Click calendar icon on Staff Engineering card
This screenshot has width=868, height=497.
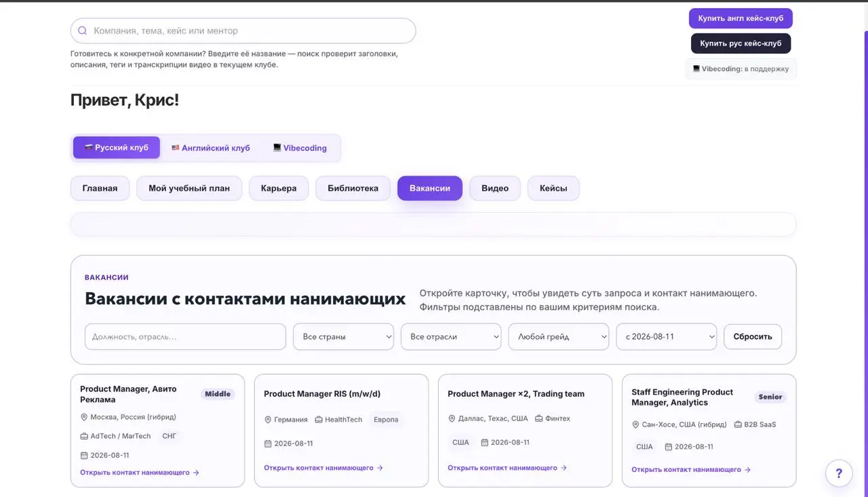[x=668, y=447]
